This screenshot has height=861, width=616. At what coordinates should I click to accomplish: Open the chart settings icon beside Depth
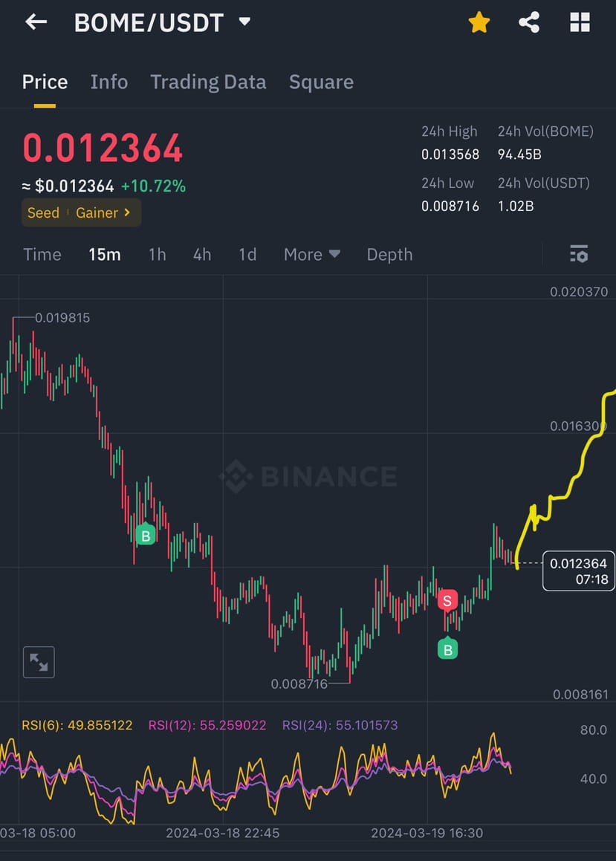(578, 254)
